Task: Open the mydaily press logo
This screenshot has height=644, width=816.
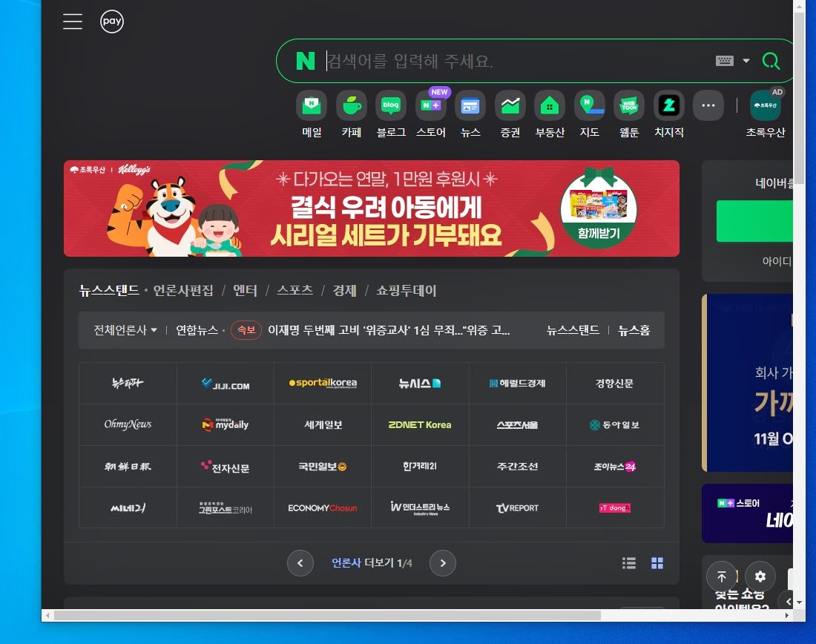Action: click(x=226, y=425)
